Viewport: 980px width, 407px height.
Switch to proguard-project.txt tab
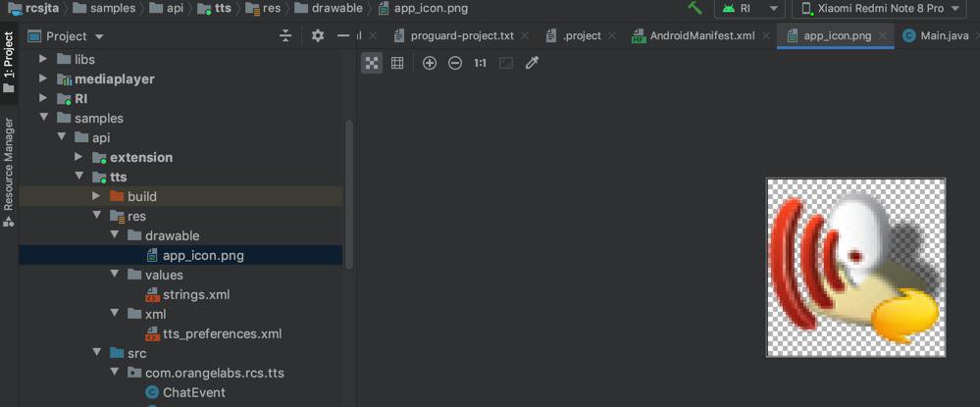pos(462,35)
